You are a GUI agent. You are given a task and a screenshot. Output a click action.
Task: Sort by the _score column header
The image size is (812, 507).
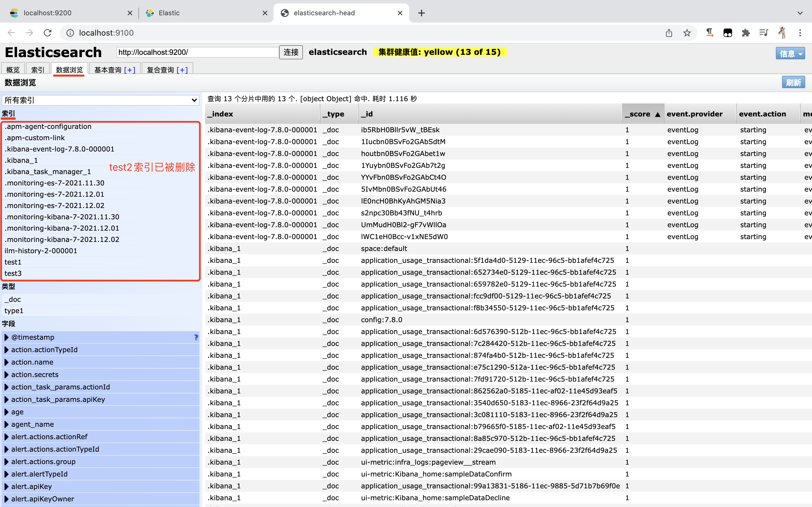pyautogui.click(x=643, y=114)
